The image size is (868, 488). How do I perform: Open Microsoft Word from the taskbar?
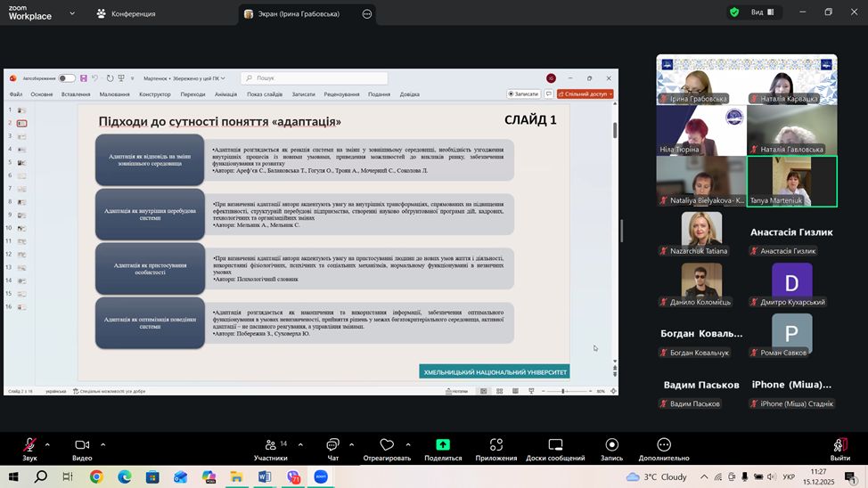point(265,477)
